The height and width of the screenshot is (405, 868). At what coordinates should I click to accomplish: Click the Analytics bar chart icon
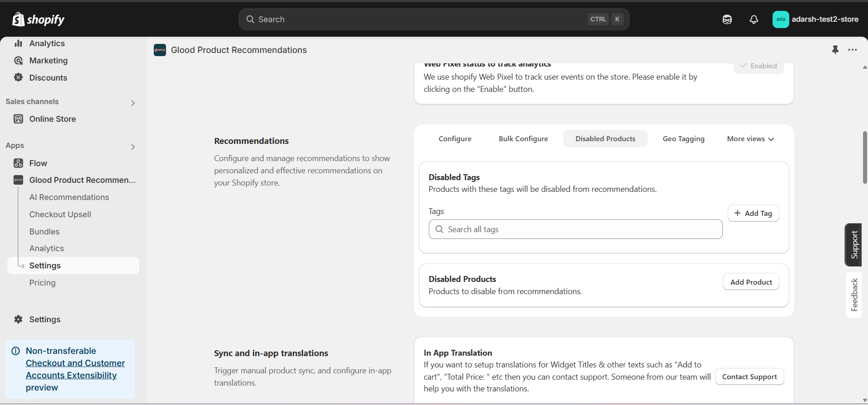coord(18,43)
